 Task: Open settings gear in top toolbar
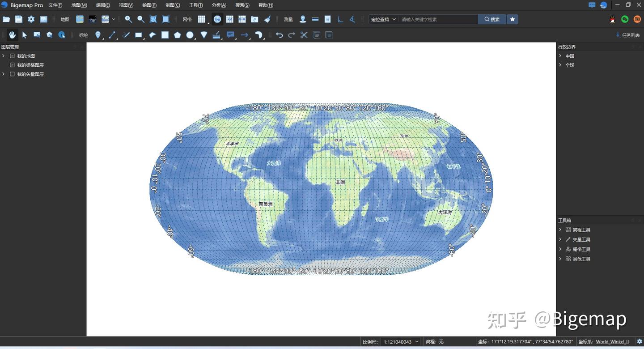[x=31, y=19]
